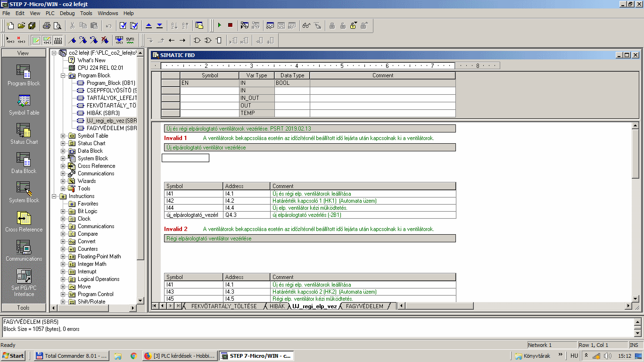Click the Delete Network red-x icon
The width and height of the screenshot is (644, 362).
[21, 40]
